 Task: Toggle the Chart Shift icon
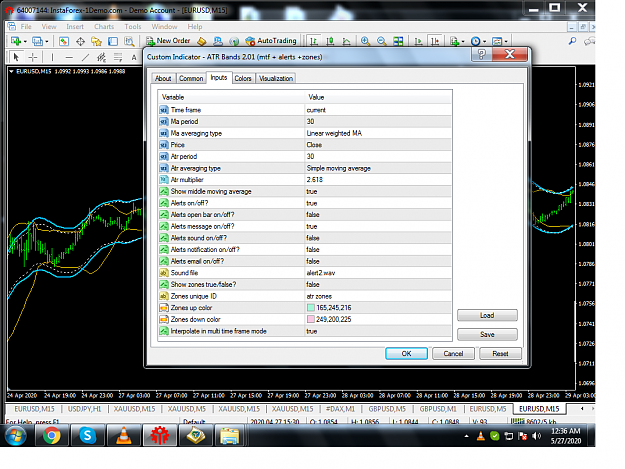435,41
